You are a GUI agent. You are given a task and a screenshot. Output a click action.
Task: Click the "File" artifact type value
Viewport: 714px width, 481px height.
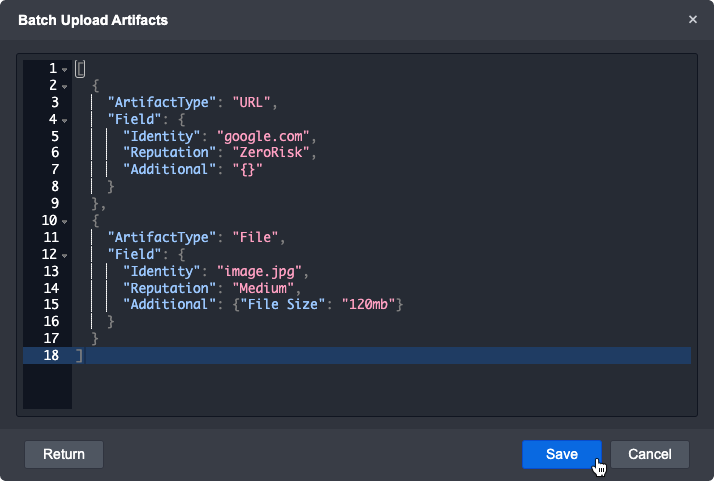pyautogui.click(x=260, y=237)
